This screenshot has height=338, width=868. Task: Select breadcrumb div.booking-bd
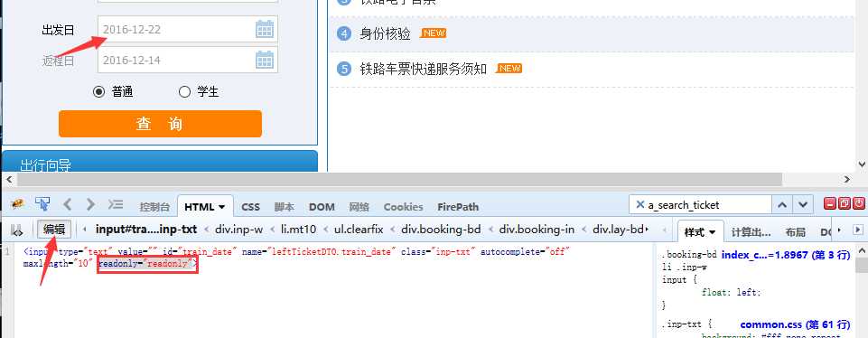[x=441, y=230]
